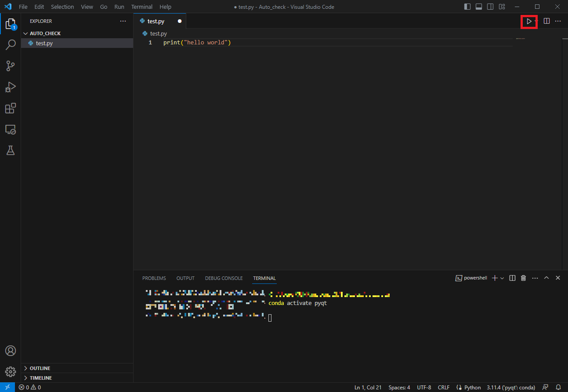Screen dimensions: 568x392
Task: Change end of line sequence CRLF
Action: [444, 387]
